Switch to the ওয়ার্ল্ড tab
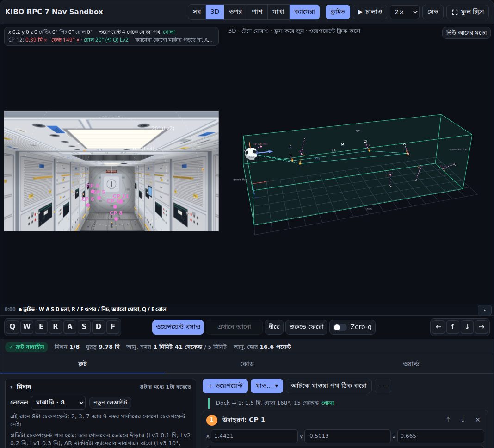Screen dimensions: 494x448 411,364
